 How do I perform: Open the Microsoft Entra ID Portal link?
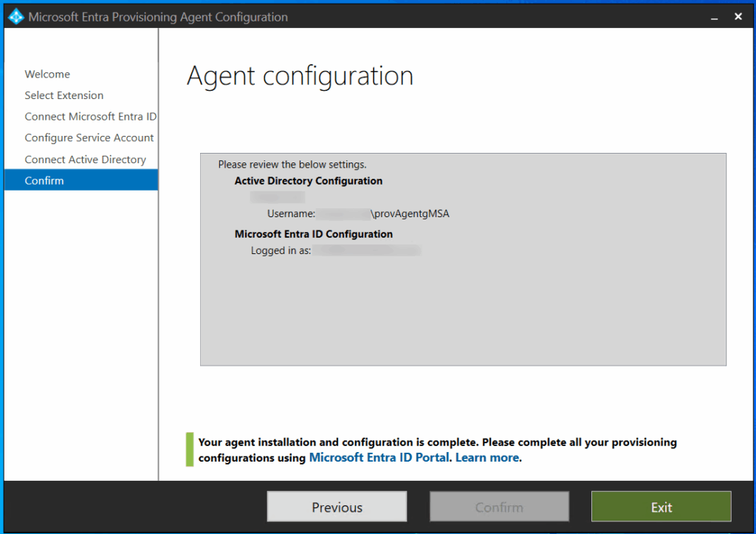click(x=379, y=458)
